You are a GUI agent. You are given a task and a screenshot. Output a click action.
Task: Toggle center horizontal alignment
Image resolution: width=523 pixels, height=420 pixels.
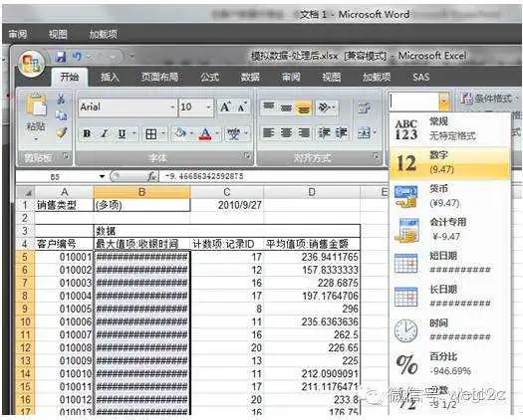(286, 133)
